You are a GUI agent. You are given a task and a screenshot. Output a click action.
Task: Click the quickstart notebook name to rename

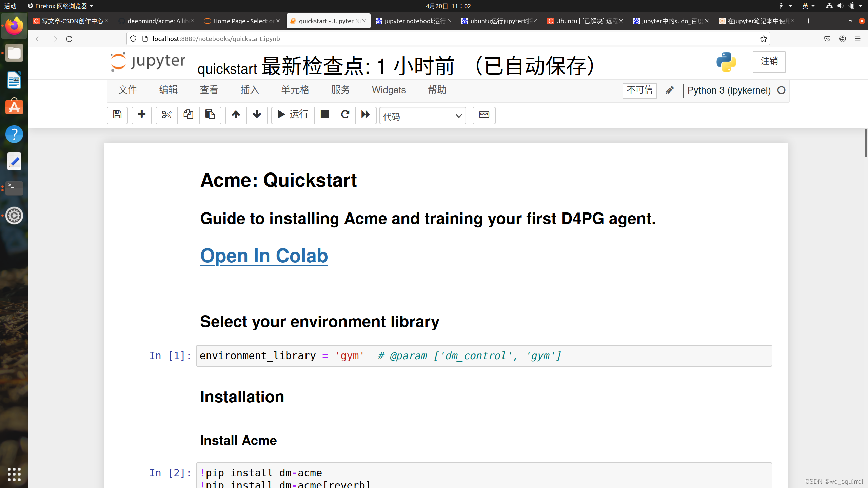pyautogui.click(x=227, y=69)
